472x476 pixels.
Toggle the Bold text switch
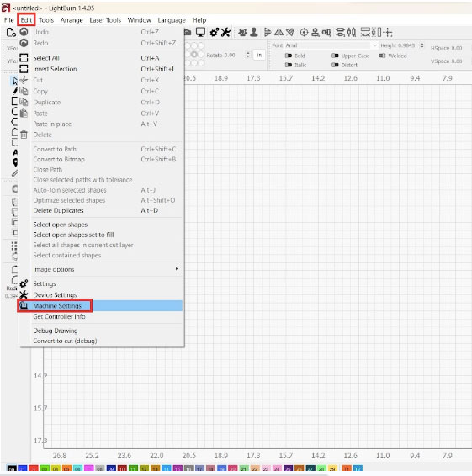pos(289,56)
